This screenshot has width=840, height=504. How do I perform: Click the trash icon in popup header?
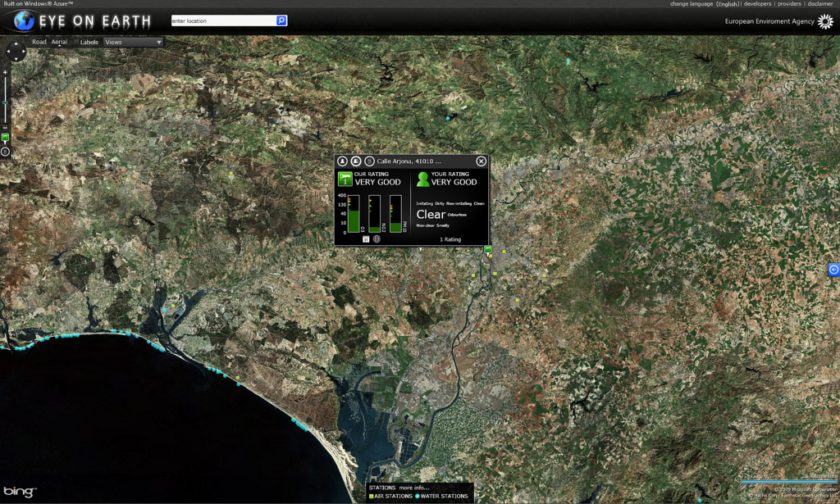click(369, 161)
